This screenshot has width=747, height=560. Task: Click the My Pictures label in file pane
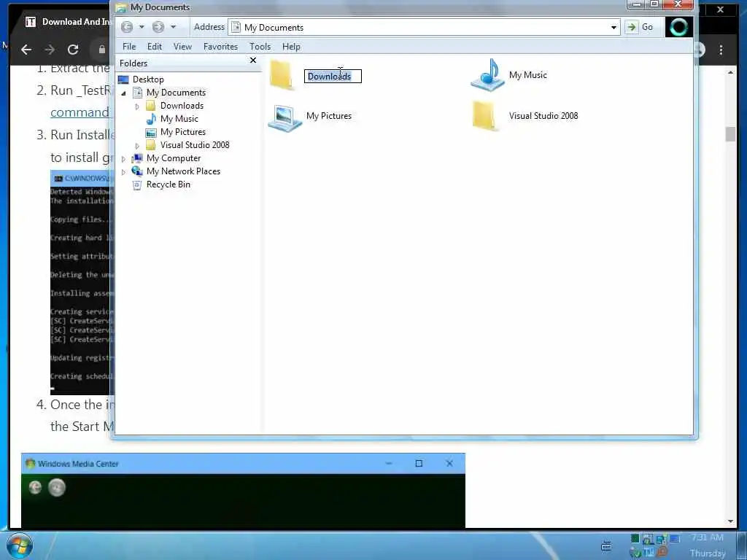329,116
